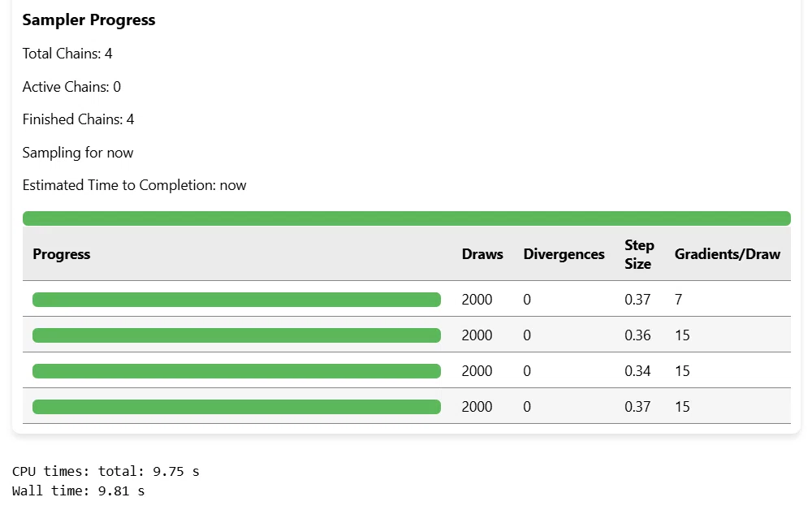Click the Sampler Progress heading
Image resolution: width=812 pixels, height=510 pixels.
[x=89, y=19]
